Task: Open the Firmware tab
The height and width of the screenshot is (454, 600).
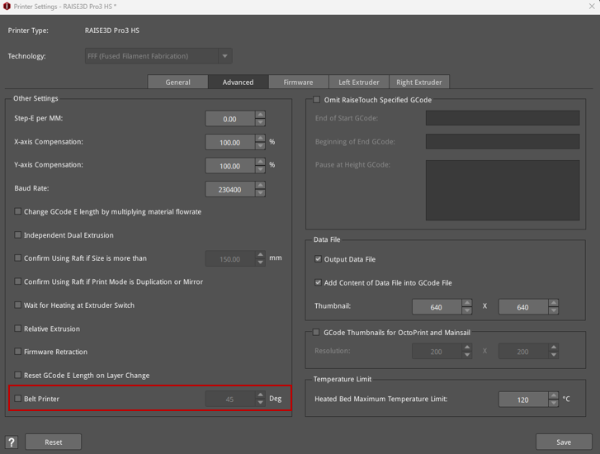Action: [x=298, y=82]
